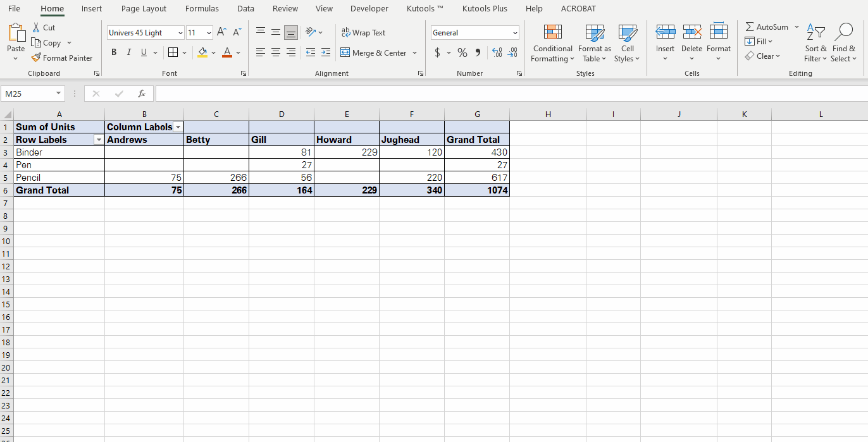
Task: Open the Row Labels filter dropdown
Action: click(98, 140)
